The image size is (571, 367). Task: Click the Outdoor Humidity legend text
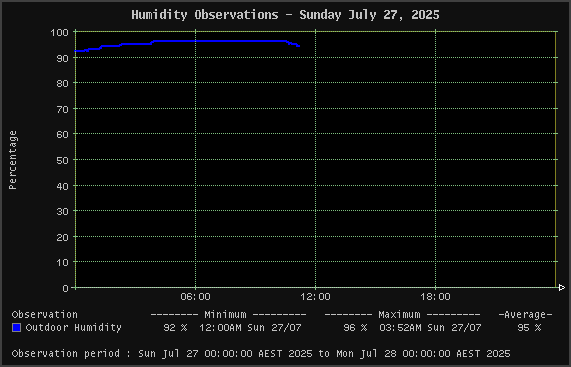tap(74, 328)
